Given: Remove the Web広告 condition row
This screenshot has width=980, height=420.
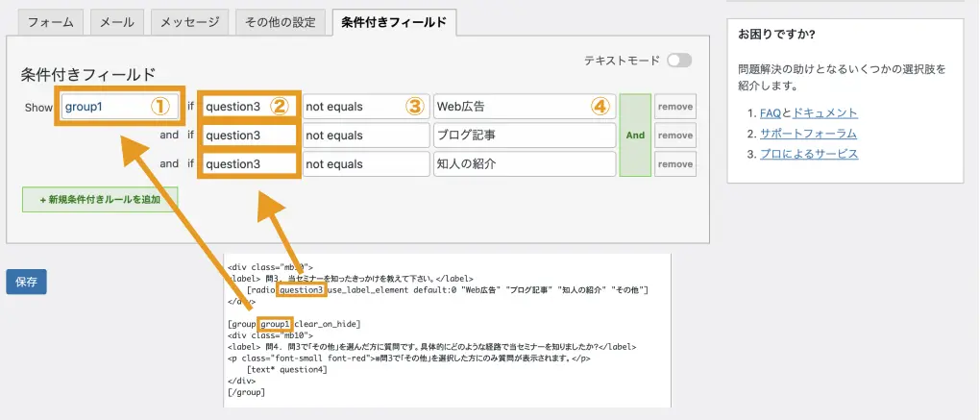Looking at the screenshot, I should click(674, 107).
